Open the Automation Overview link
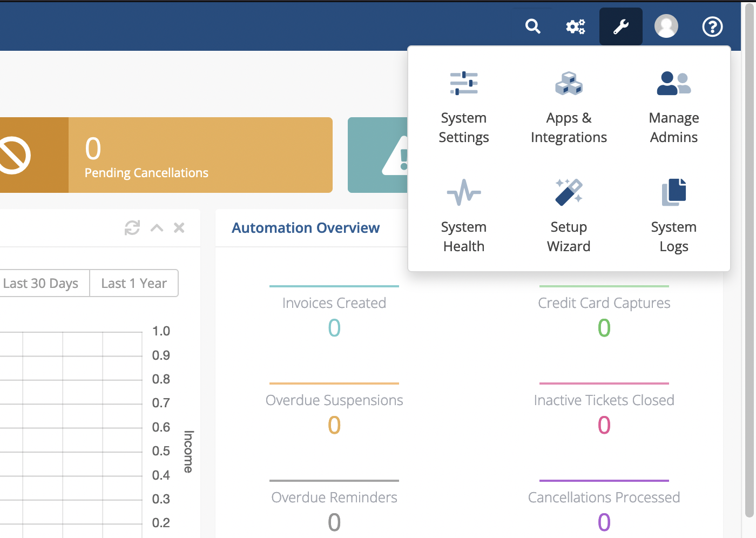This screenshot has width=756, height=538. pyautogui.click(x=306, y=228)
